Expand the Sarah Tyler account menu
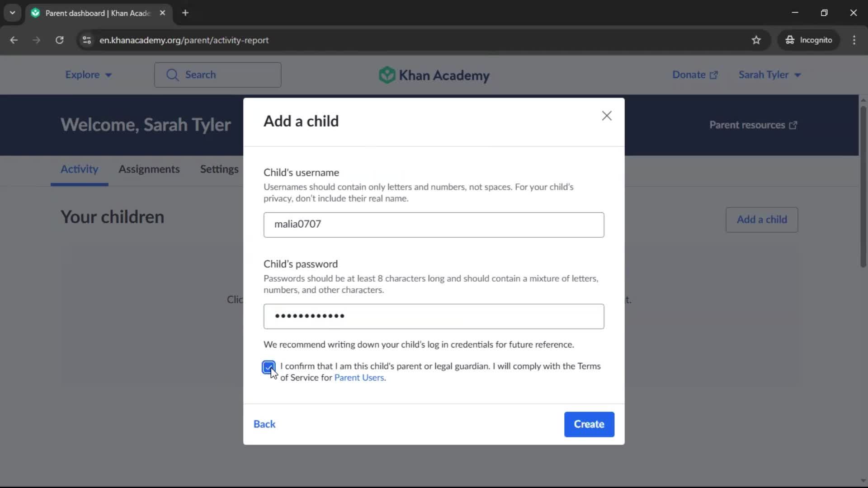 point(769,75)
